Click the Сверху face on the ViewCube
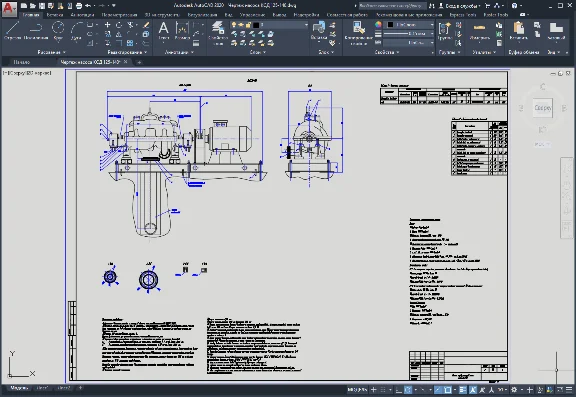Screen dimensions: 576x397 pos(543,108)
